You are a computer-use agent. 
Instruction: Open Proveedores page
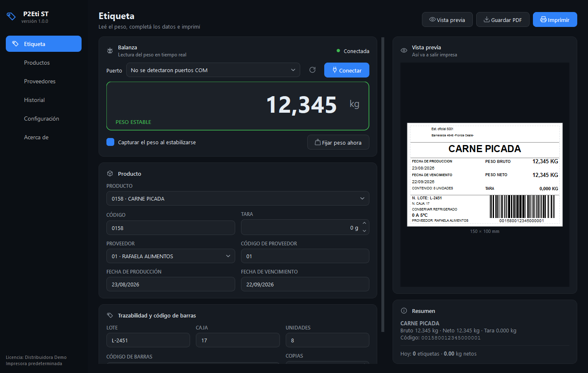pos(43,81)
